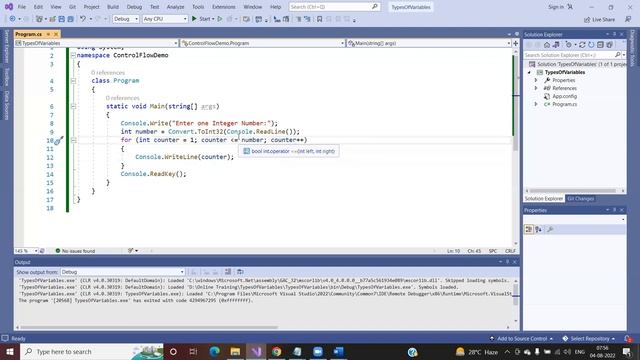This screenshot has height=360, width=640.
Task: Click Add to Source Control in status bar
Action: click(x=521, y=339)
